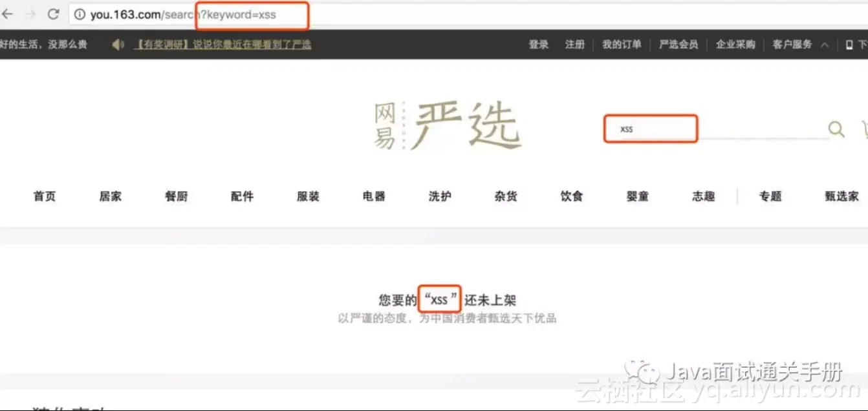The height and width of the screenshot is (411, 868).
Task: Click the speaker announcement icon
Action: 118,45
